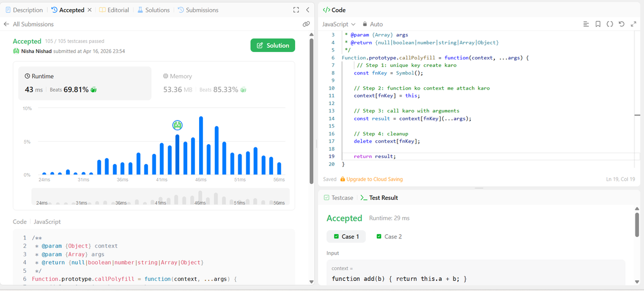Click the tallest histogram bar at 46ms
Screen dimensions: 644x291
pyautogui.click(x=201, y=146)
